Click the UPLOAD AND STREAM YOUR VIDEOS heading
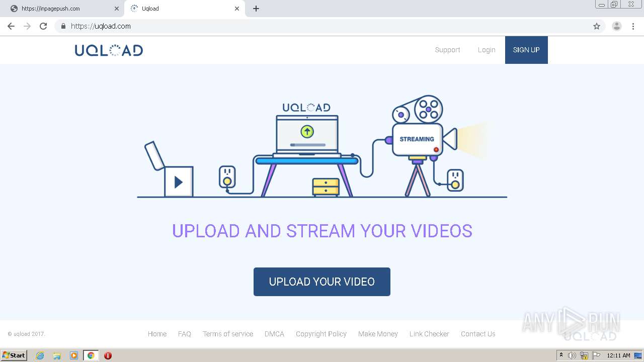This screenshot has height=362, width=644. coord(322,231)
